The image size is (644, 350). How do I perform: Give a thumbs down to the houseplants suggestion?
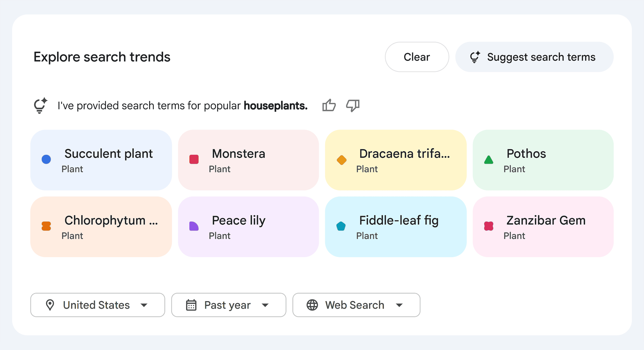point(353,106)
